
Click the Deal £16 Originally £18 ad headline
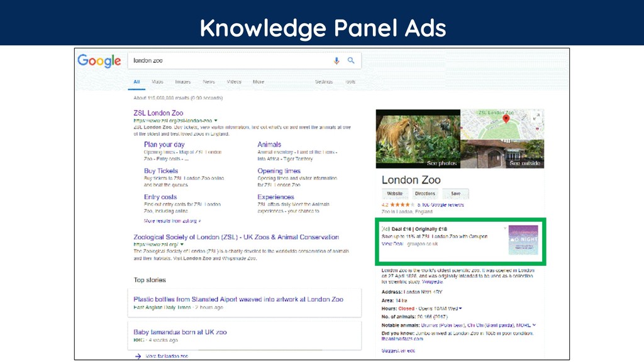click(x=419, y=229)
